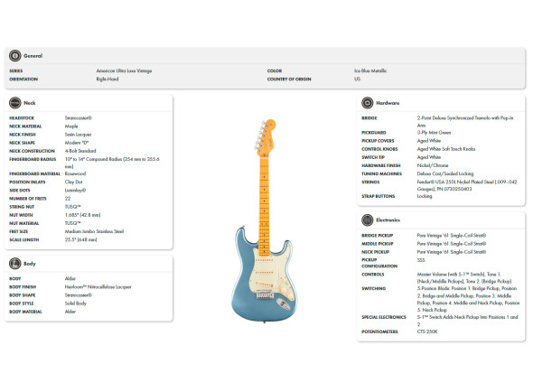This screenshot has width=533, height=392.
Task: Click the Body section heading
Action: (x=30, y=264)
